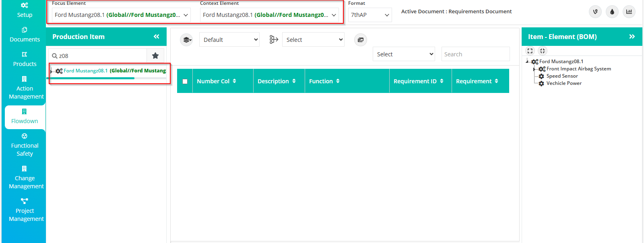644x243 pixels.
Task: Sort the Requirement column
Action: [496, 81]
